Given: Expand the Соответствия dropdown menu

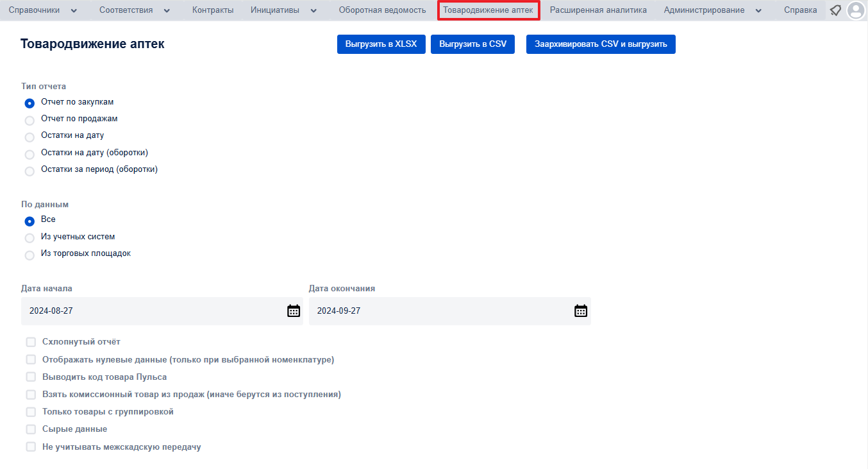Looking at the screenshot, I should (x=135, y=10).
